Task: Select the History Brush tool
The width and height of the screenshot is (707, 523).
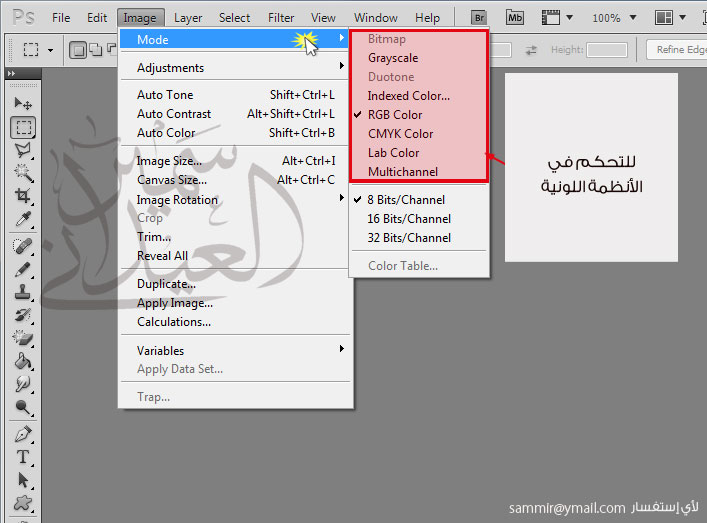Action: click(x=23, y=315)
